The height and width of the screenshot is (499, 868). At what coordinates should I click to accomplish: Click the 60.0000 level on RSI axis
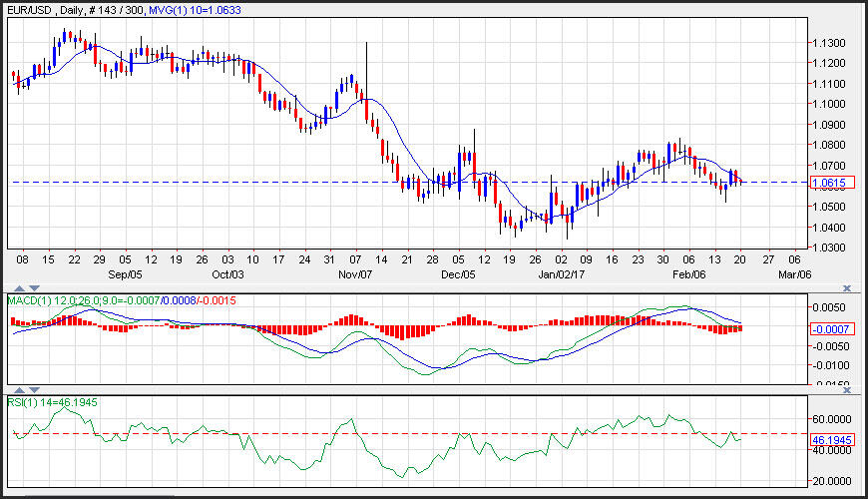tap(830, 419)
